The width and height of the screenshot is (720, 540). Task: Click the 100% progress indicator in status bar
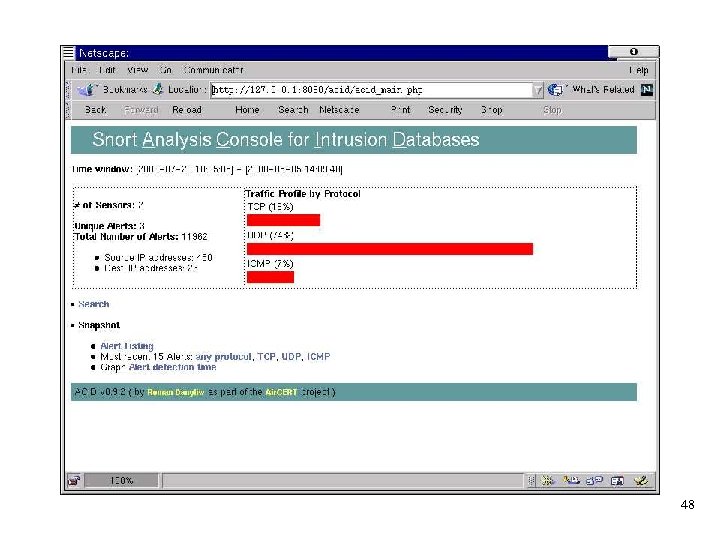tap(122, 481)
